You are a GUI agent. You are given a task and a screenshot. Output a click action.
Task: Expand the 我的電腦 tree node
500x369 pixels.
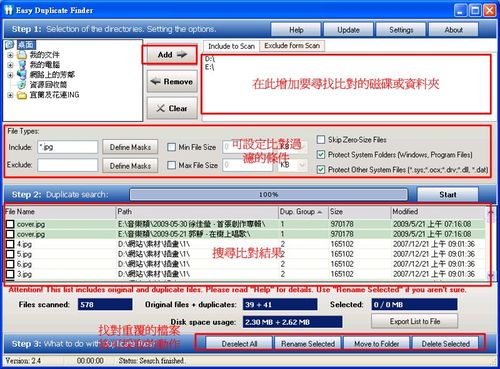[x=10, y=65]
